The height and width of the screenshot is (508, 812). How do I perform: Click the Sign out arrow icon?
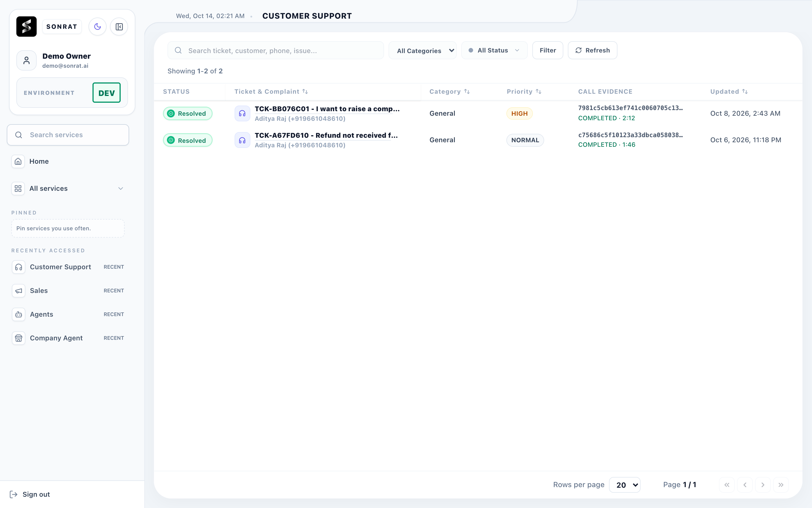pyautogui.click(x=14, y=494)
